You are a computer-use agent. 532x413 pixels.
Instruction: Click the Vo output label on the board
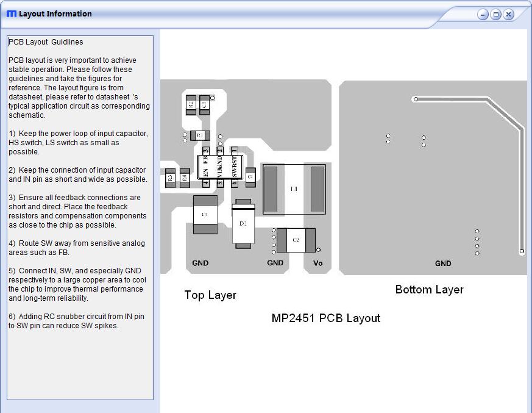[x=318, y=262]
